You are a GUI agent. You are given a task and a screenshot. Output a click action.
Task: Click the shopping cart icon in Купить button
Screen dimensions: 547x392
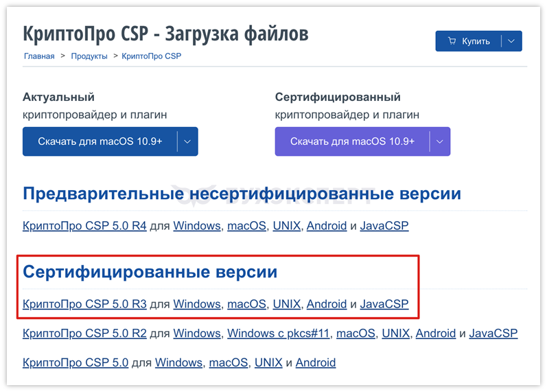(452, 41)
